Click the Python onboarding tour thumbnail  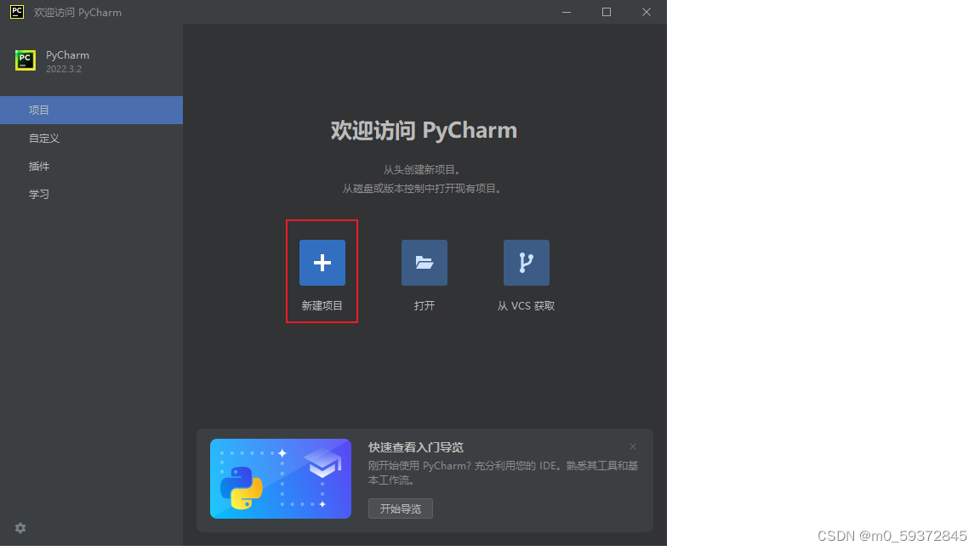(x=281, y=479)
